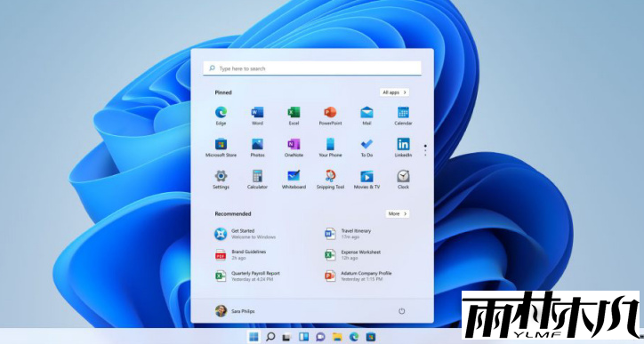Click the All apps button
The image size is (644, 344).
coord(394,92)
